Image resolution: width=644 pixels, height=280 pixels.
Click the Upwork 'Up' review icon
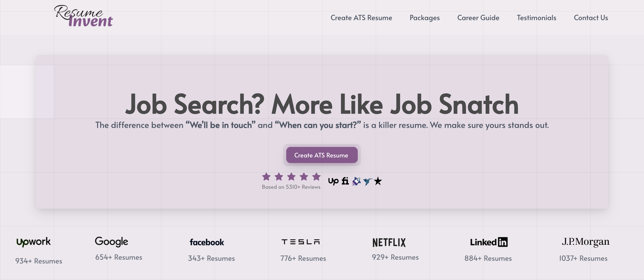point(333,181)
